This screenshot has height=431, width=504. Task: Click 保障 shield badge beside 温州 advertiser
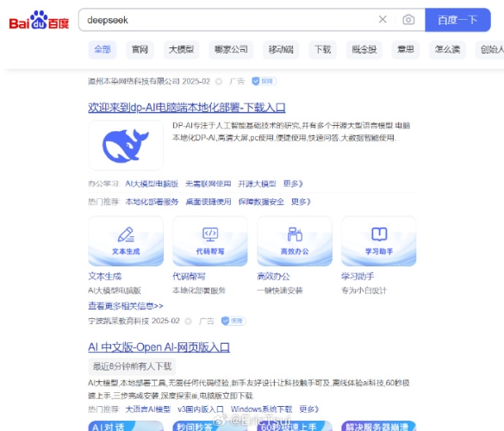pyautogui.click(x=264, y=81)
